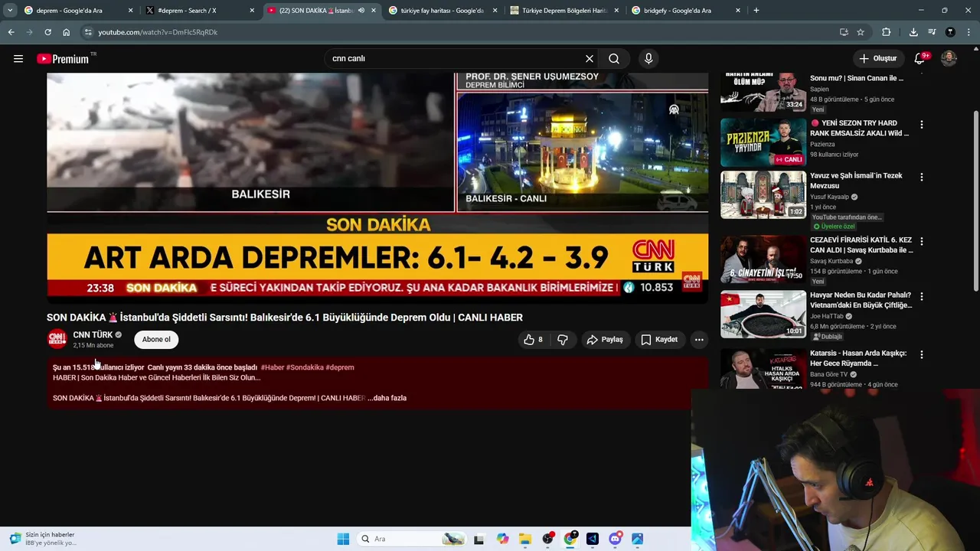
Task: Click the #deprem hashtag
Action: click(340, 367)
